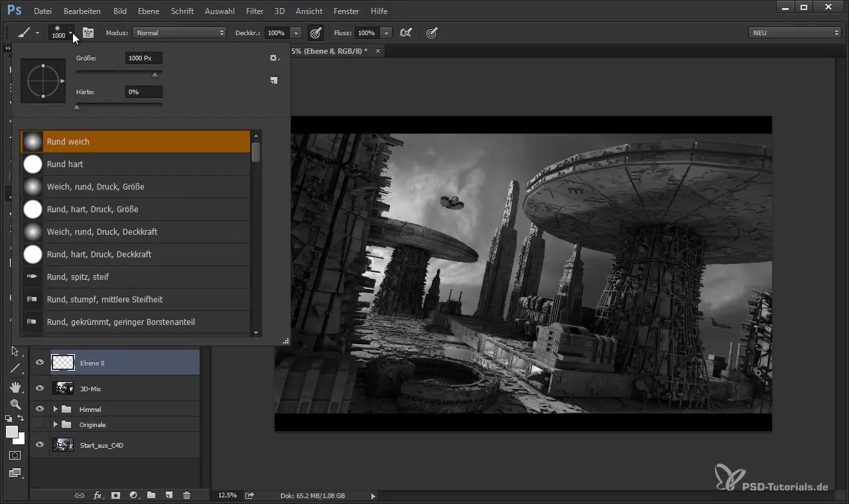Select the Zoom magnifier tool
The width and height of the screenshot is (849, 504).
click(x=15, y=404)
